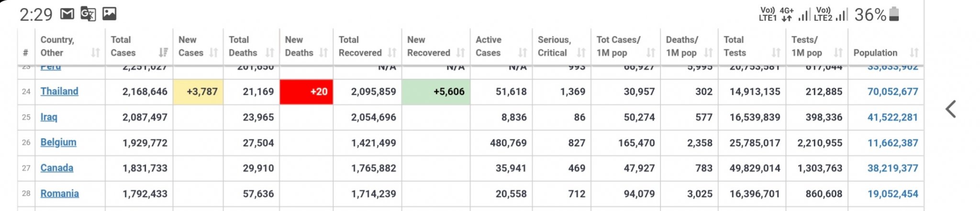Image resolution: width=980 pixels, height=211 pixels.
Task: Sort by Total Deaths arrow icon
Action: click(270, 53)
